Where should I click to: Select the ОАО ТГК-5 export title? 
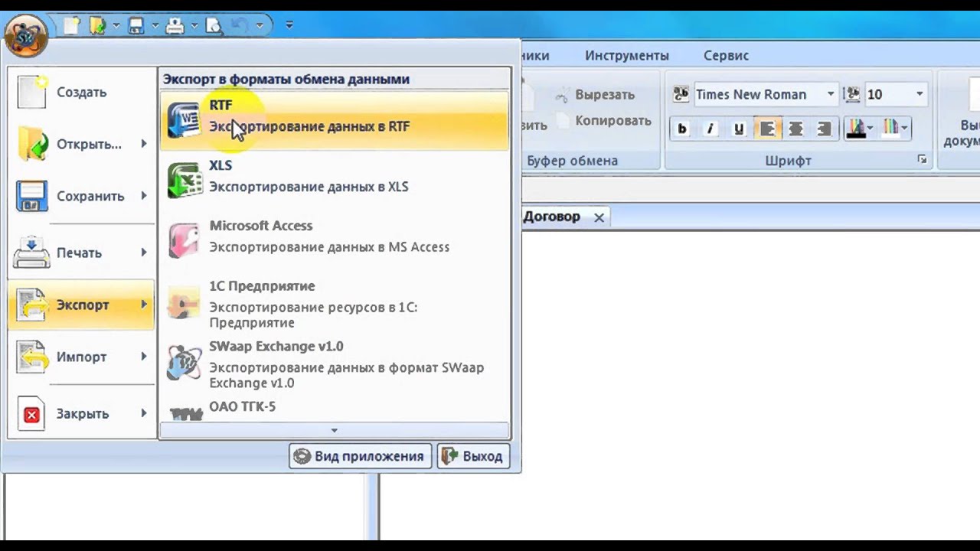click(243, 406)
